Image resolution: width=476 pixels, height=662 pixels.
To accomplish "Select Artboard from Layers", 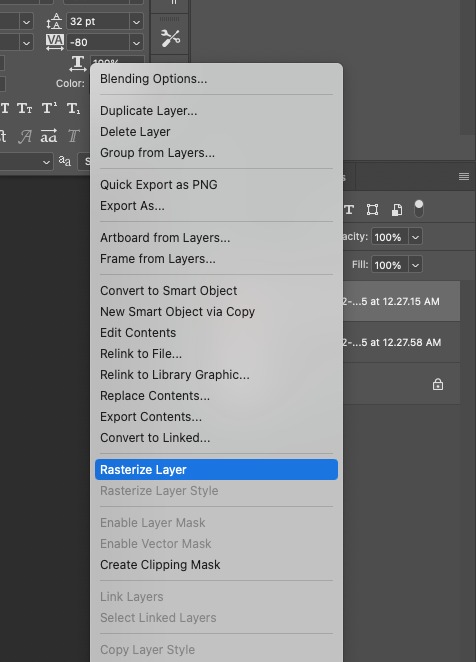I will (x=216, y=238).
